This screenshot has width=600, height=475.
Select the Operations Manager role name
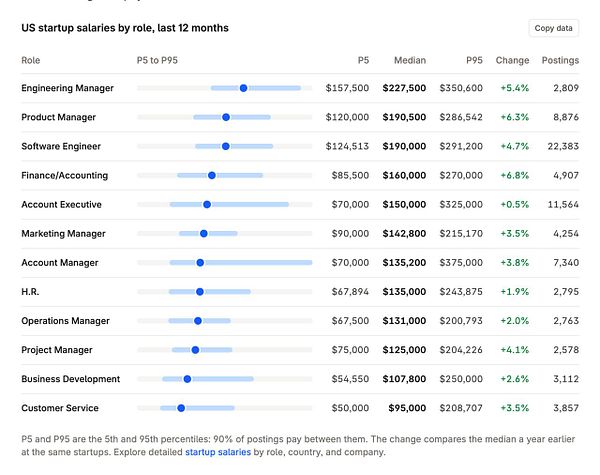pos(65,321)
